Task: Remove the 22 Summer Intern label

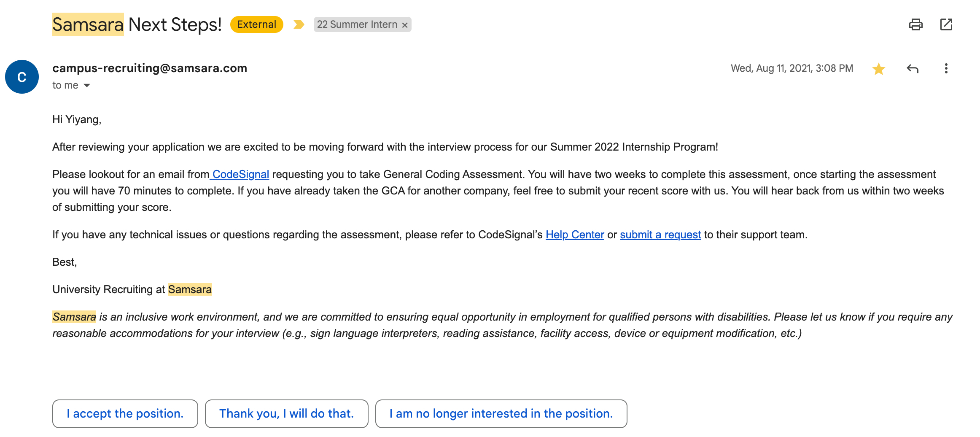Action: point(405,25)
